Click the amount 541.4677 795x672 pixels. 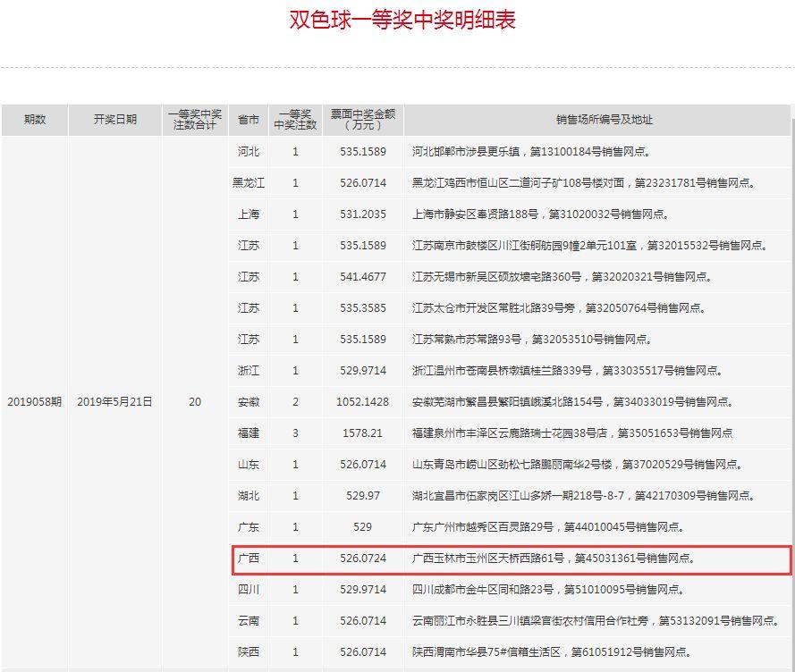pyautogui.click(x=363, y=277)
